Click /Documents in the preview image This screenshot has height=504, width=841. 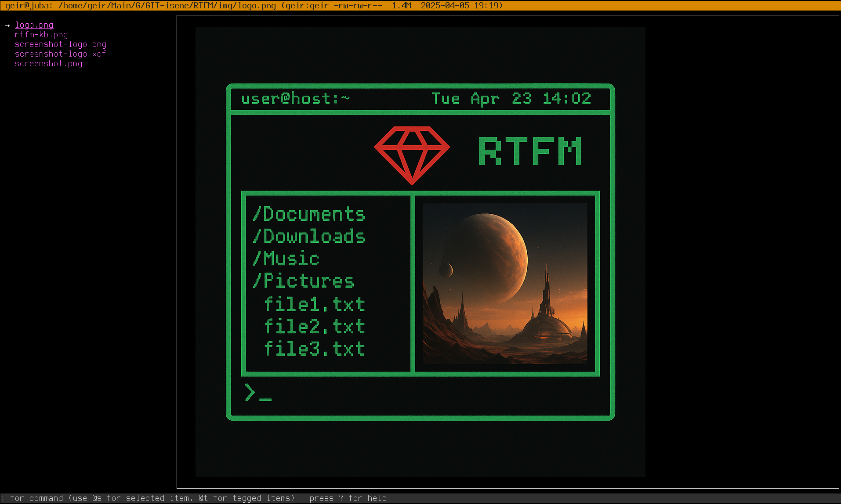pyautogui.click(x=309, y=214)
